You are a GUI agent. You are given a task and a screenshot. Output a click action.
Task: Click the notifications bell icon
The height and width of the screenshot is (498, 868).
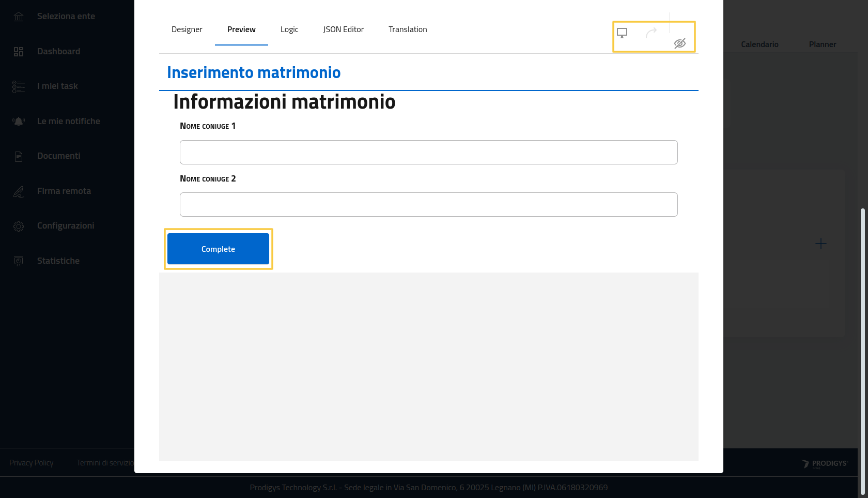point(19,122)
